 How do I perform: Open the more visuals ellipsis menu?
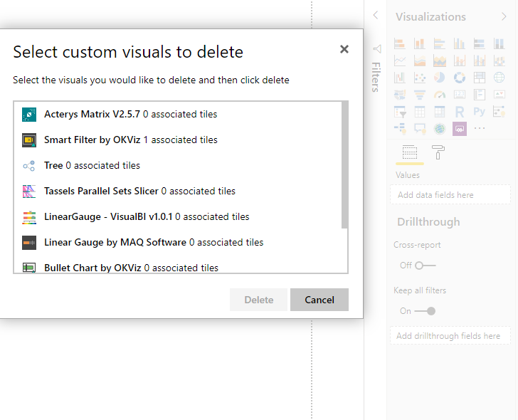(x=480, y=128)
